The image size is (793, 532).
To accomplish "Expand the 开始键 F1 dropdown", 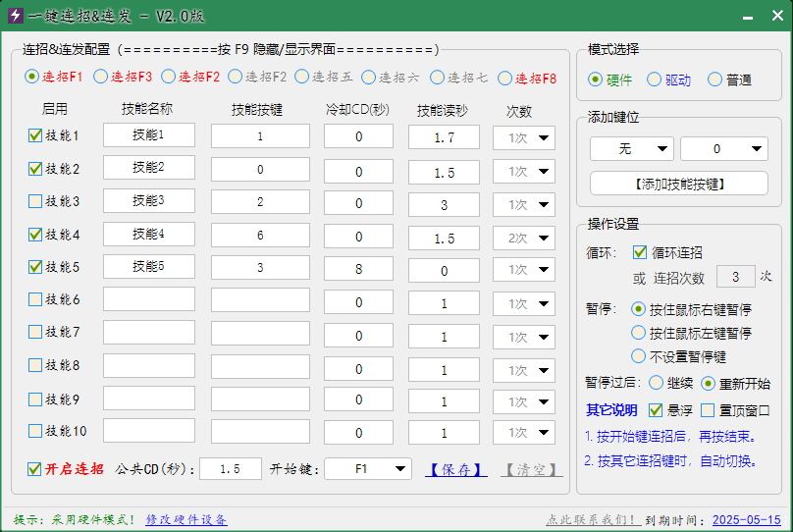I will (368, 469).
